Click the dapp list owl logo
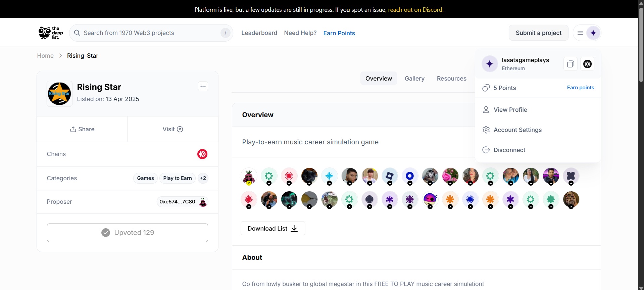This screenshot has width=644, height=290. [x=51, y=33]
